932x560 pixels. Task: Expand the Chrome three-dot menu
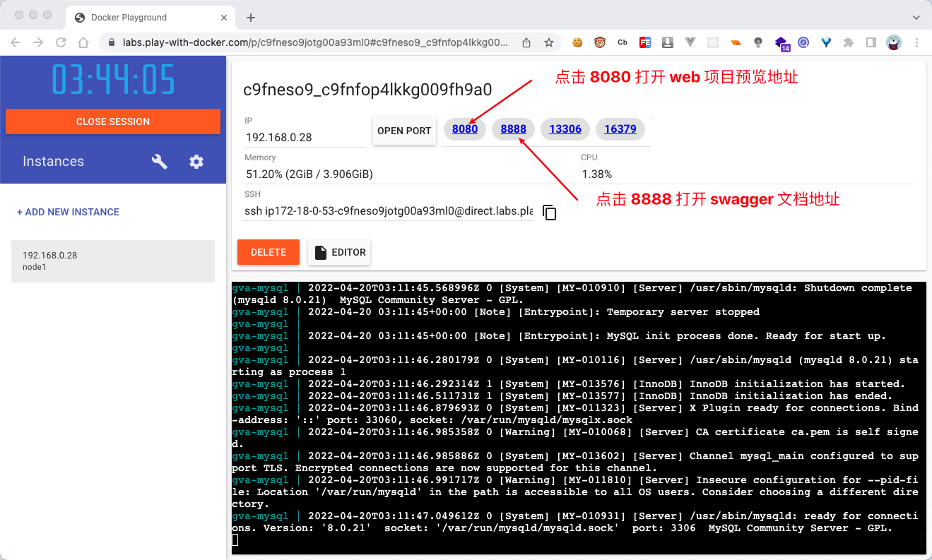click(916, 42)
